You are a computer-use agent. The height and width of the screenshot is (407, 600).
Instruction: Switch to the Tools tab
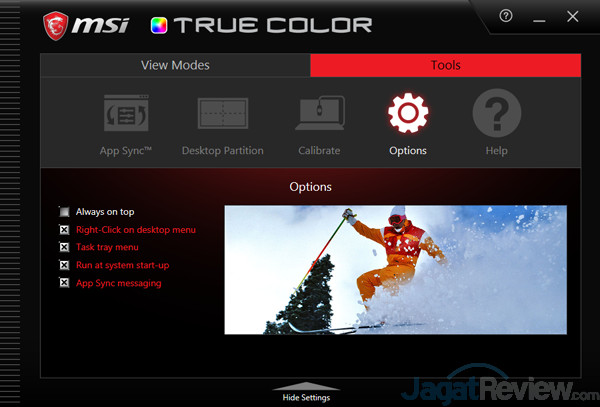445,65
